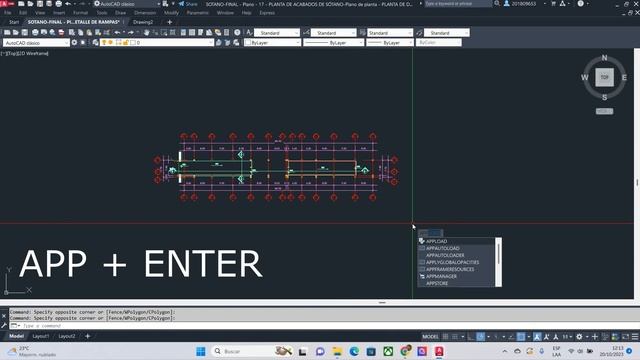Switch to Layout2 tab

click(67, 336)
